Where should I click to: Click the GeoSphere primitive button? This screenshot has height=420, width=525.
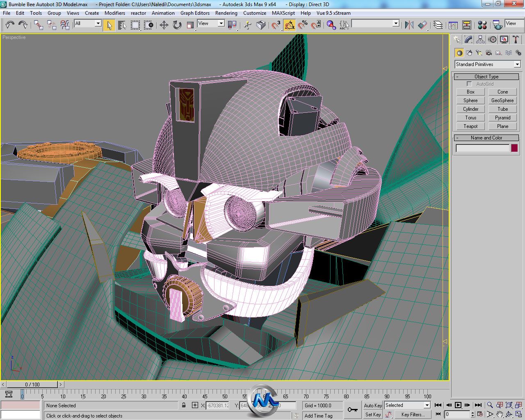pos(502,100)
